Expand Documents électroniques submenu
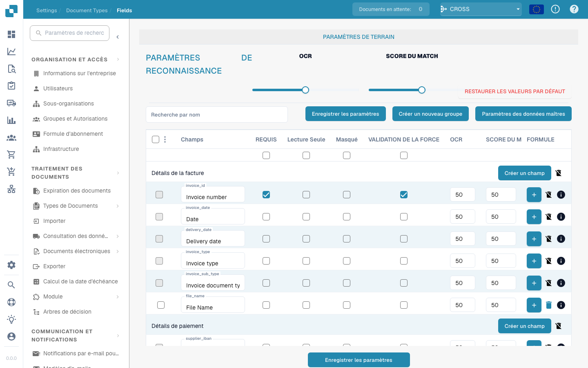This screenshot has height=368, width=588. coord(118,251)
